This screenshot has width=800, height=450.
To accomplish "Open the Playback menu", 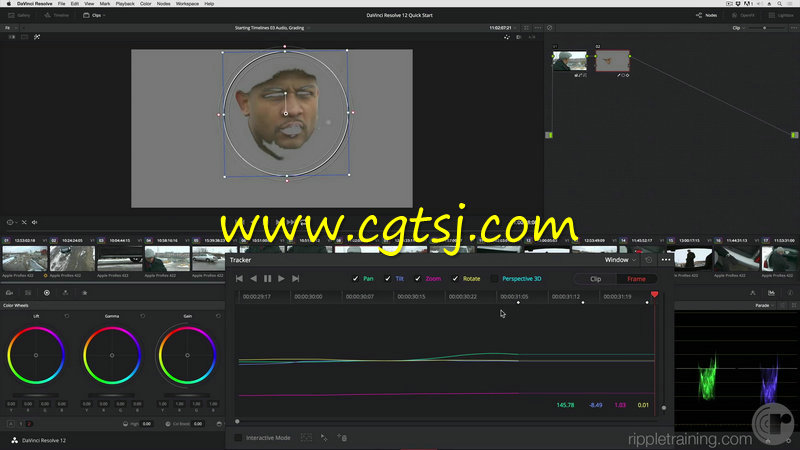I will [125, 4].
